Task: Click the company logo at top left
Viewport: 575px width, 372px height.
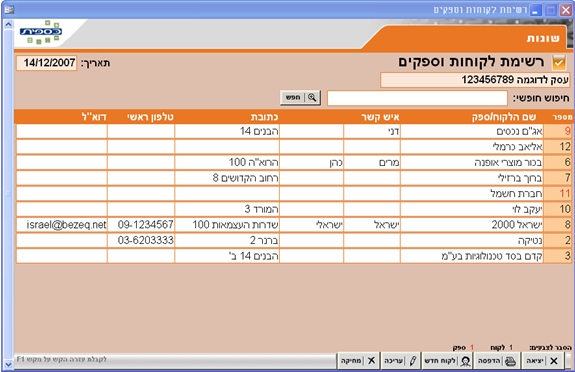Action: [41, 32]
